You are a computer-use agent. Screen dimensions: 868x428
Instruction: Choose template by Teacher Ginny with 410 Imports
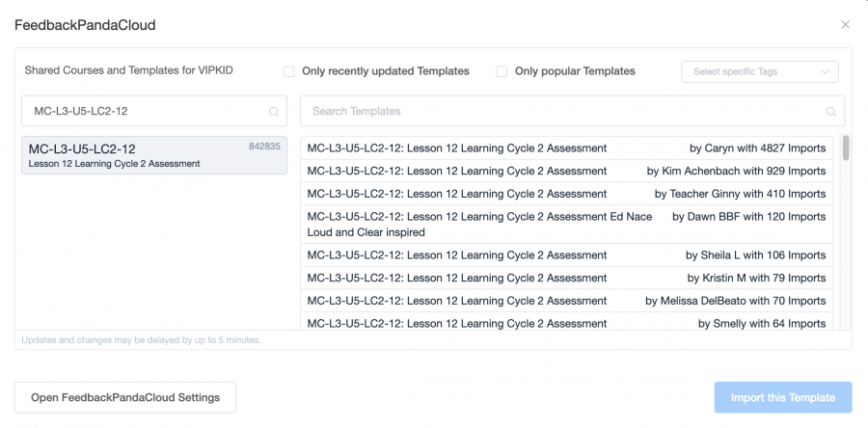pos(566,194)
